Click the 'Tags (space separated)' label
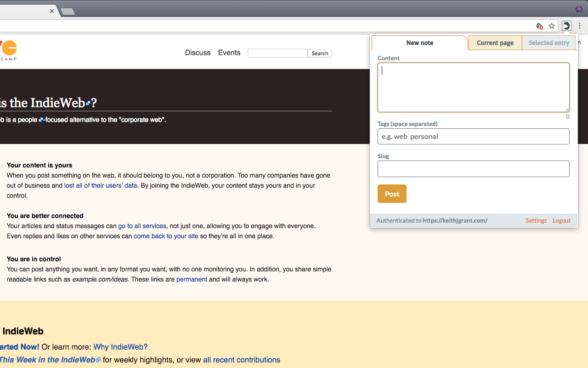Image resolution: width=588 pixels, height=368 pixels. (407, 124)
